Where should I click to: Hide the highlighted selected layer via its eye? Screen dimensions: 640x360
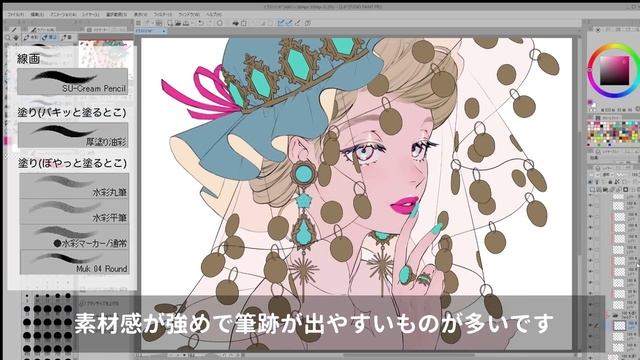tap(590, 326)
